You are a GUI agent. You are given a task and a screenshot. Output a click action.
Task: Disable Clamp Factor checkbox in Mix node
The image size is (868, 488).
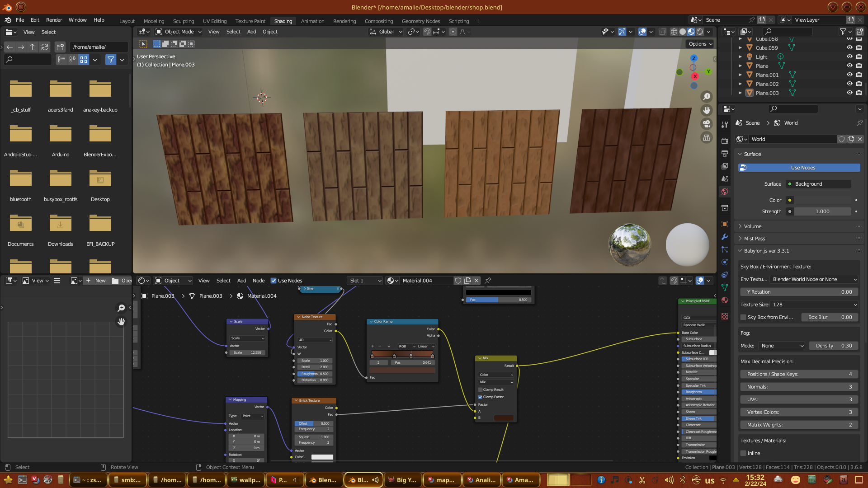(480, 397)
